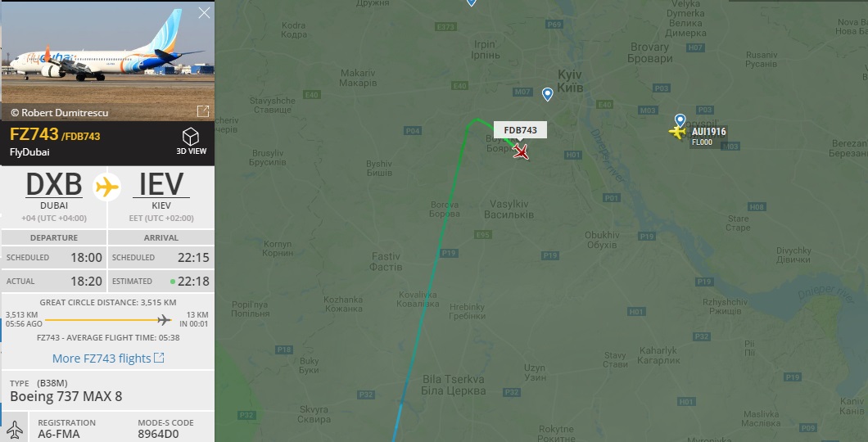Click the flight progress bar plane marker

coord(164,320)
